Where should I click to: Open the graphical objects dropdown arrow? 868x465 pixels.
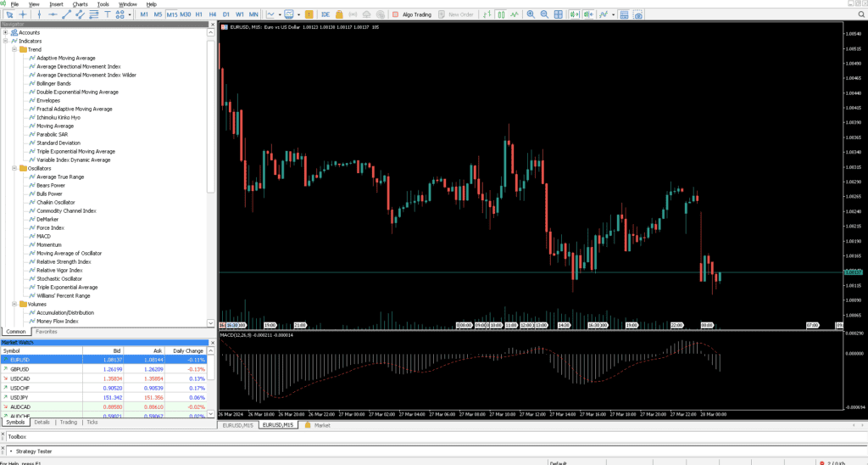[x=130, y=14]
